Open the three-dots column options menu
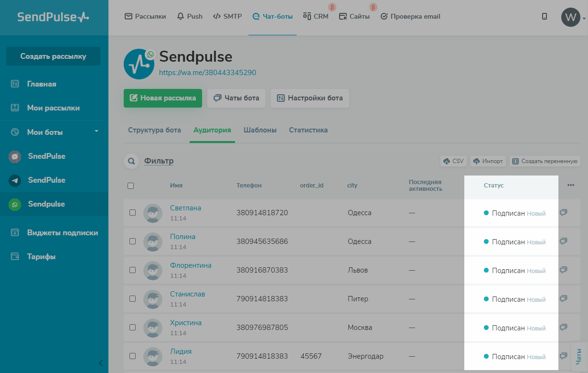Viewport: 588px width, 373px height. [571, 185]
